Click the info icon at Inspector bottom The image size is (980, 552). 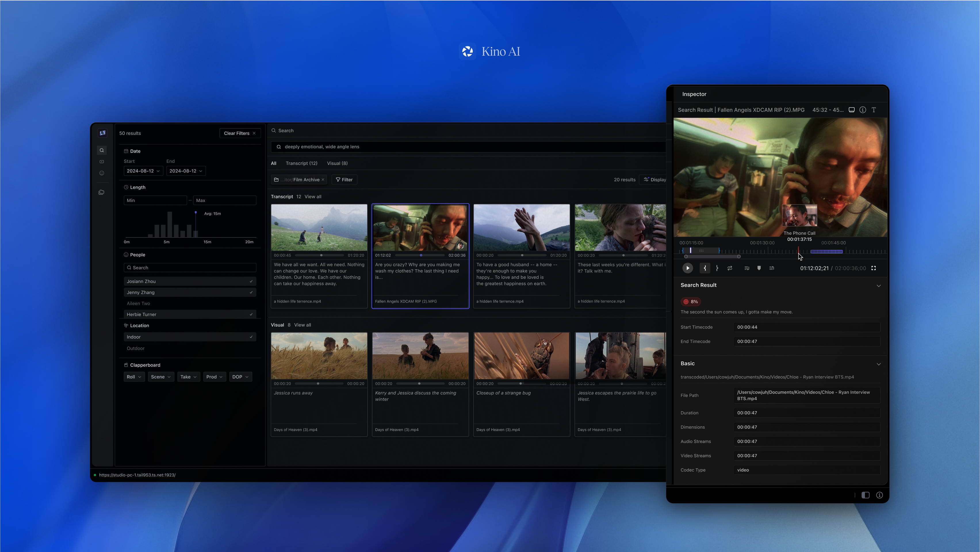coord(879,495)
